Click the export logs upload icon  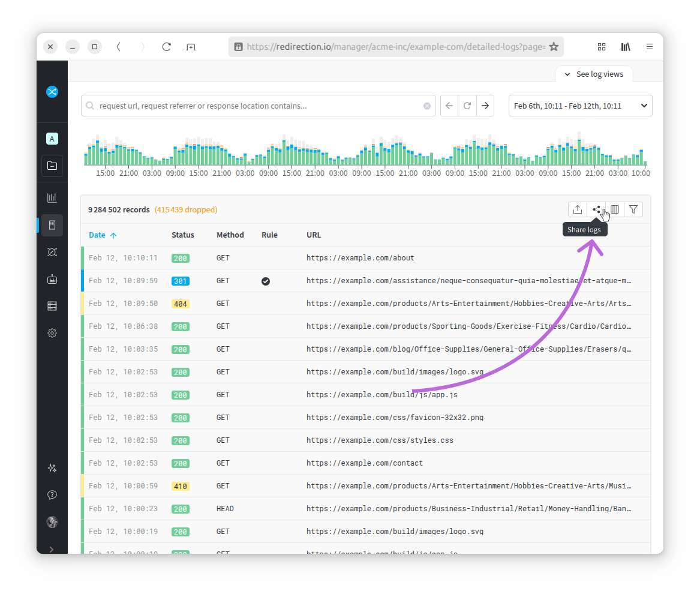(x=577, y=209)
